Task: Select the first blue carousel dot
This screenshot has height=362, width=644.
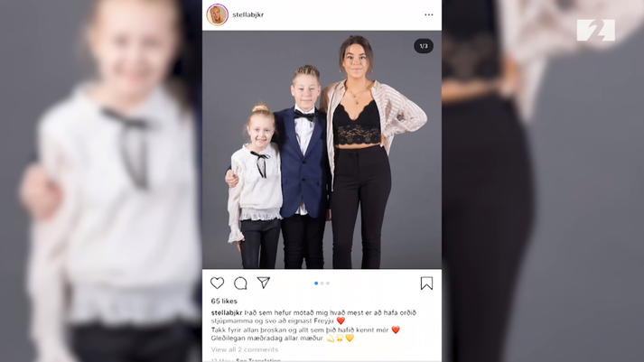Action: [x=316, y=283]
